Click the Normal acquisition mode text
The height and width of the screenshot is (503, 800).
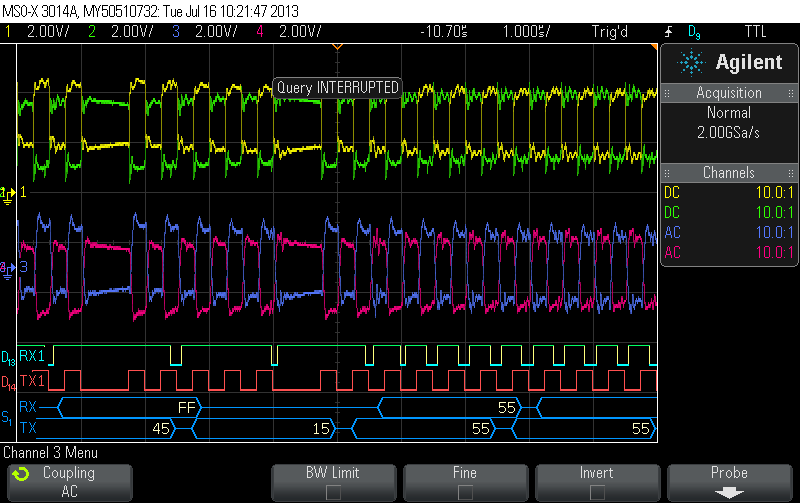[x=729, y=113]
